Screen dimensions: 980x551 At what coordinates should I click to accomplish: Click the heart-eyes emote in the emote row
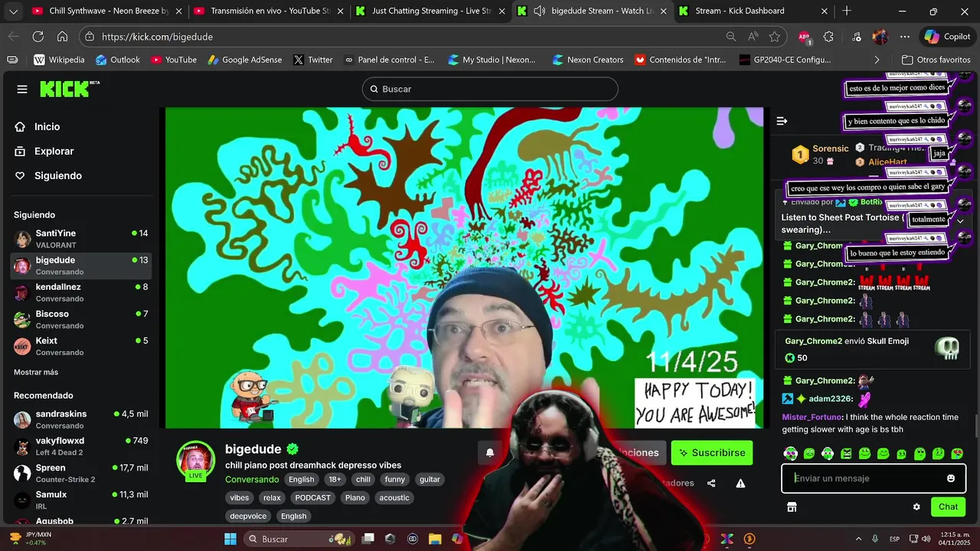point(957,454)
